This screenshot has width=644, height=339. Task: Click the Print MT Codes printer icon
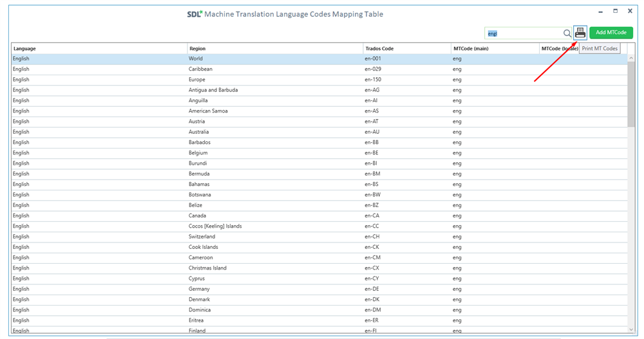[580, 32]
